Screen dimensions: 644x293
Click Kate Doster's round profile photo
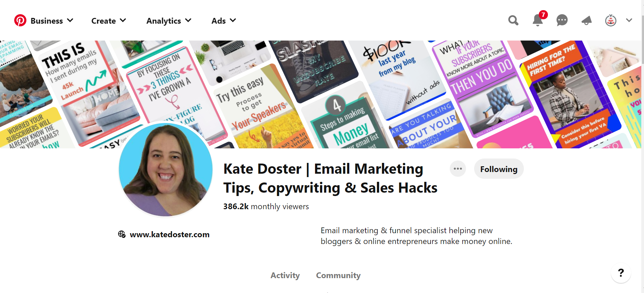(165, 170)
